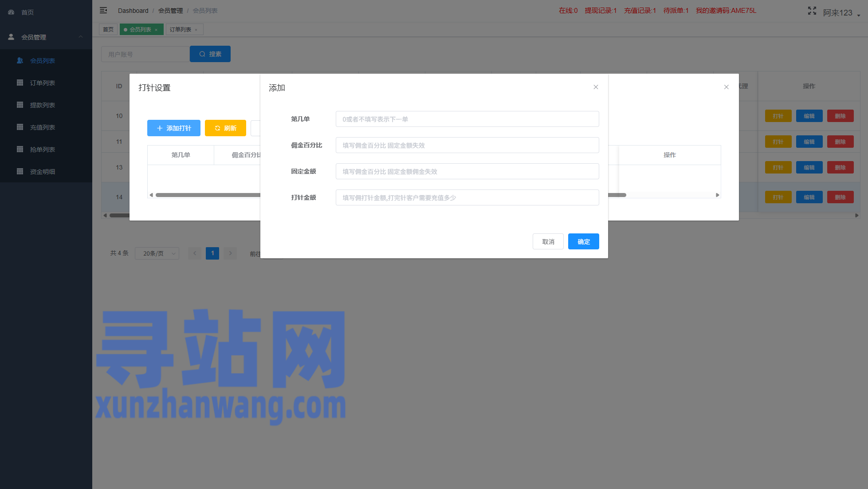
Task: Click the 首页 dashboard sidebar icon
Action: (x=12, y=12)
